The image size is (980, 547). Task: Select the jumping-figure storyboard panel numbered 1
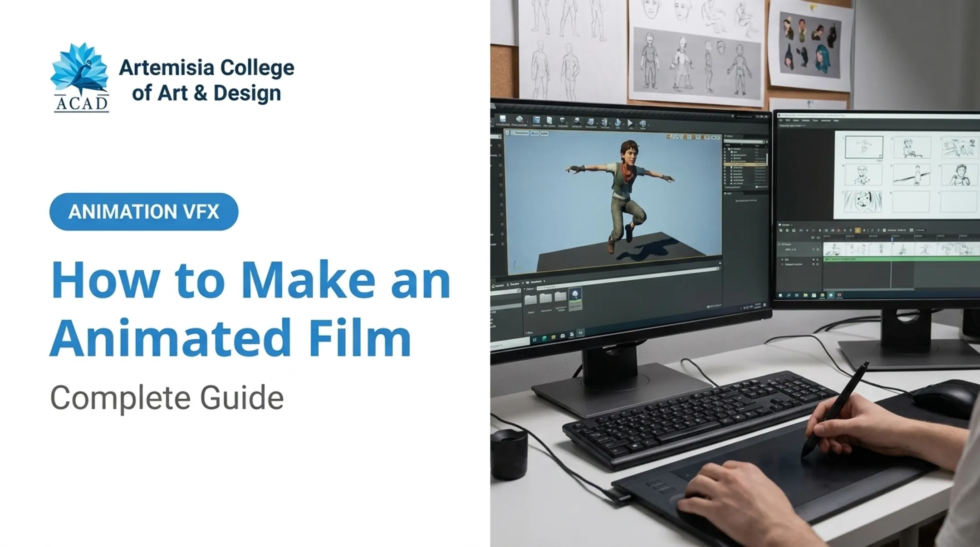864,147
